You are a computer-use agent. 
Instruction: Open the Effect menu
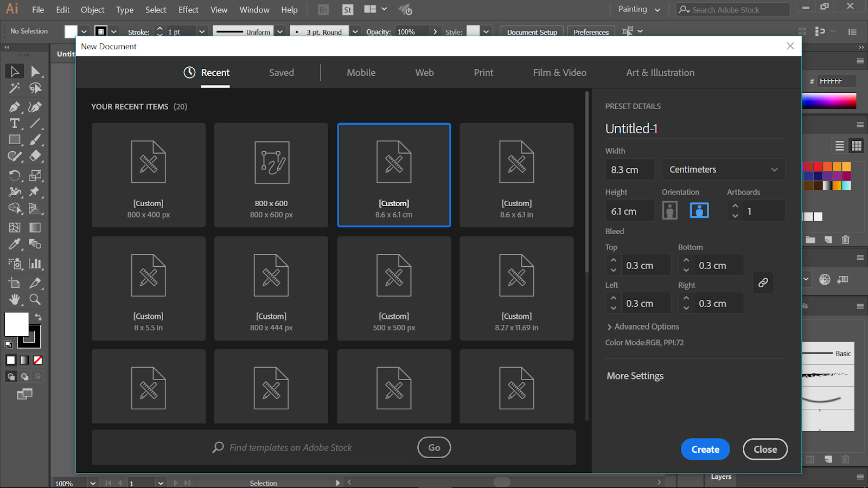188,10
